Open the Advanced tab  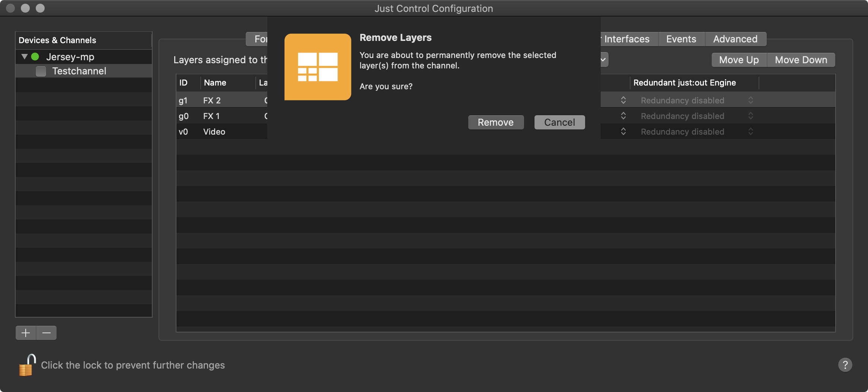coord(735,39)
